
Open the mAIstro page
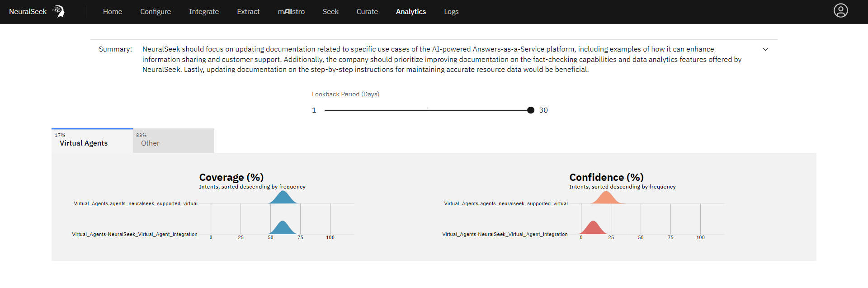[x=291, y=12]
